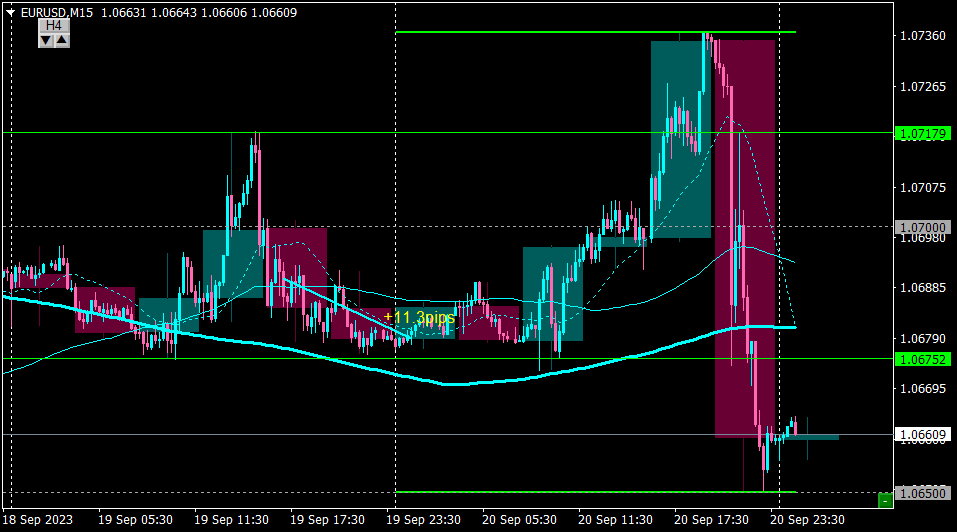
Task: Click the current price label 1.06609
Action: pos(923,435)
